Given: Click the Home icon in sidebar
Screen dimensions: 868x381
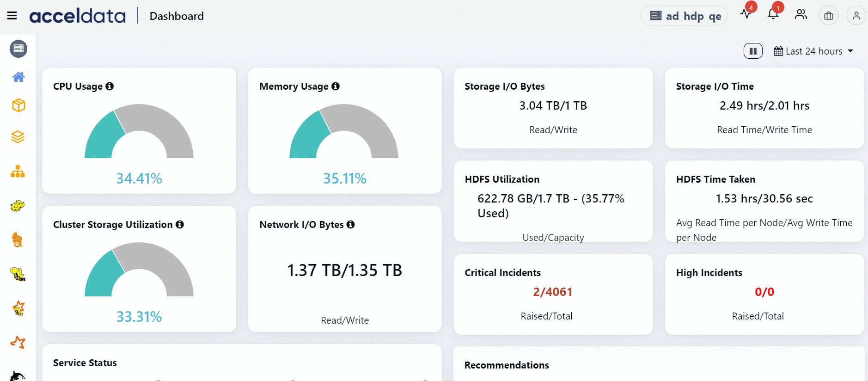Looking at the screenshot, I should click(x=18, y=77).
